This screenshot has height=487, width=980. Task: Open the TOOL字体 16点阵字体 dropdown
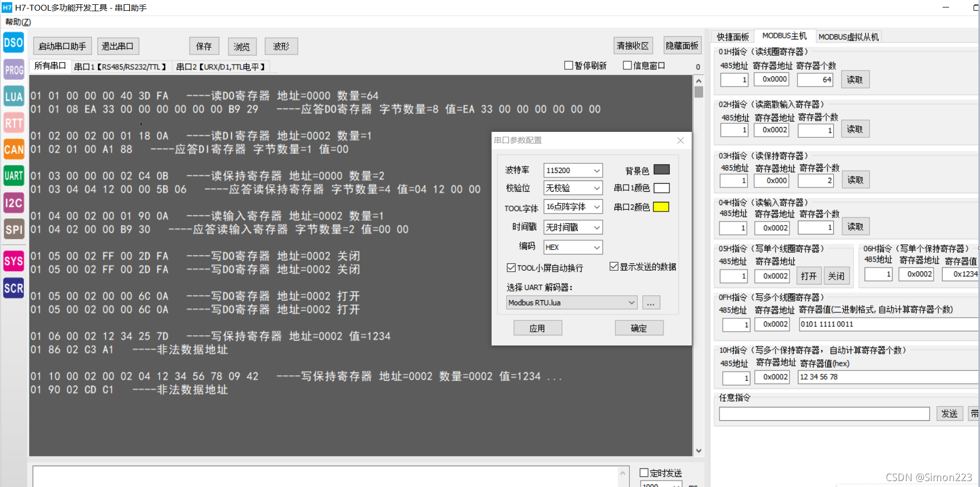pos(573,207)
